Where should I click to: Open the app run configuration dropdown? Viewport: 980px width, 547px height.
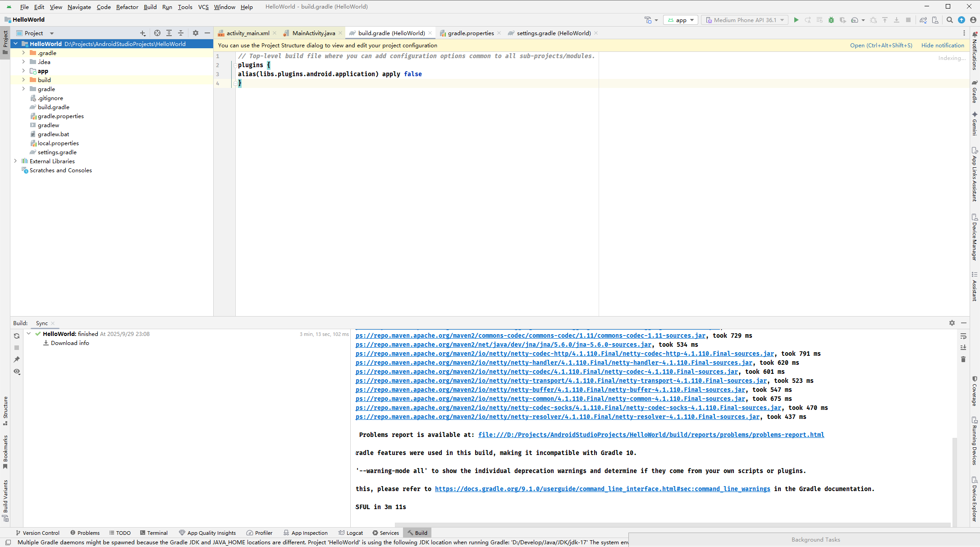(x=681, y=20)
